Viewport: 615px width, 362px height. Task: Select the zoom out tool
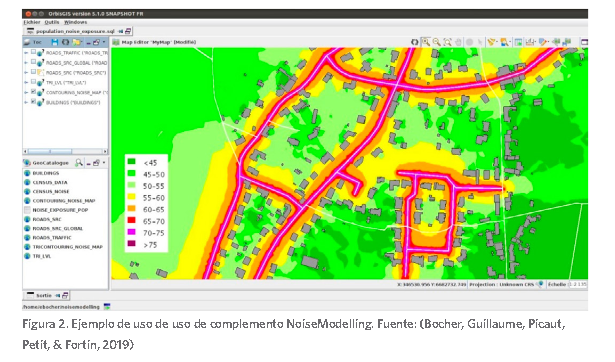tap(437, 42)
